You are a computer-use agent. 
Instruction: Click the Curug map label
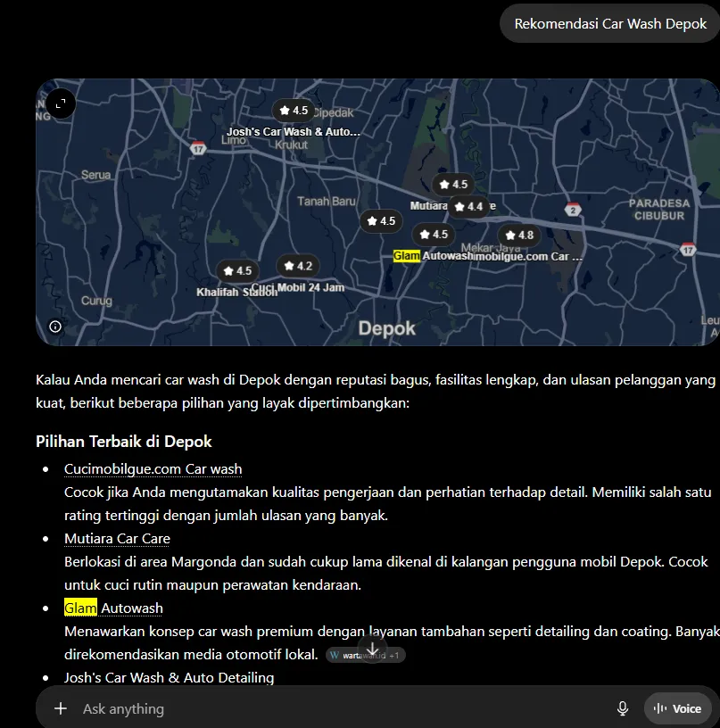click(x=96, y=301)
